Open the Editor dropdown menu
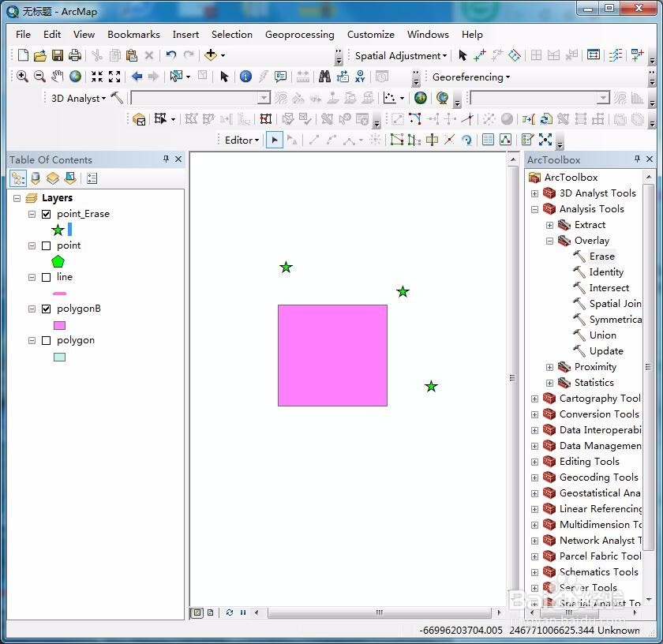Image resolution: width=663 pixels, height=644 pixels. click(x=242, y=140)
